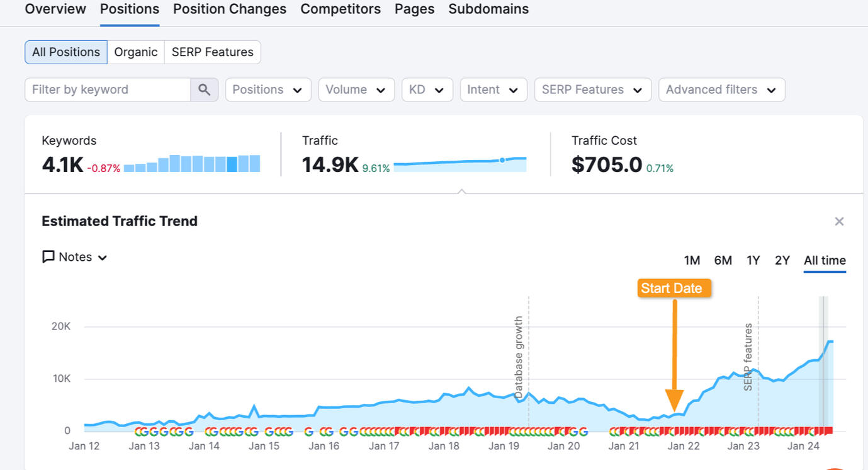
Task: Click the Traffic sparkline chart
Action: click(459, 164)
